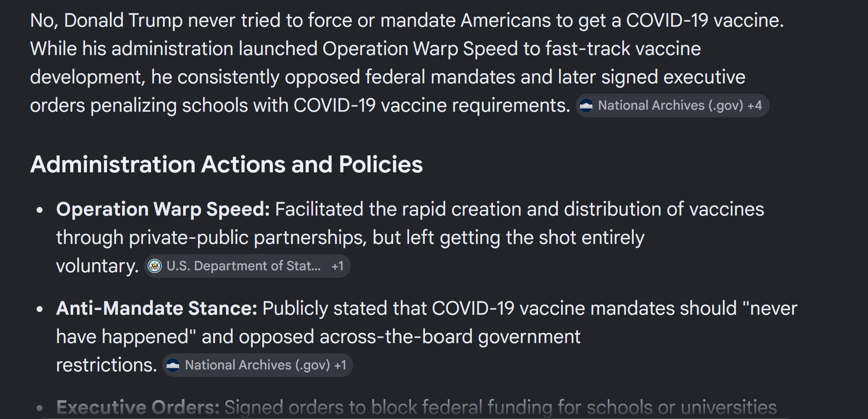Viewport: 868px width, 419px height.
Task: Click the word "voluntary." in first bullet
Action: pos(98,266)
